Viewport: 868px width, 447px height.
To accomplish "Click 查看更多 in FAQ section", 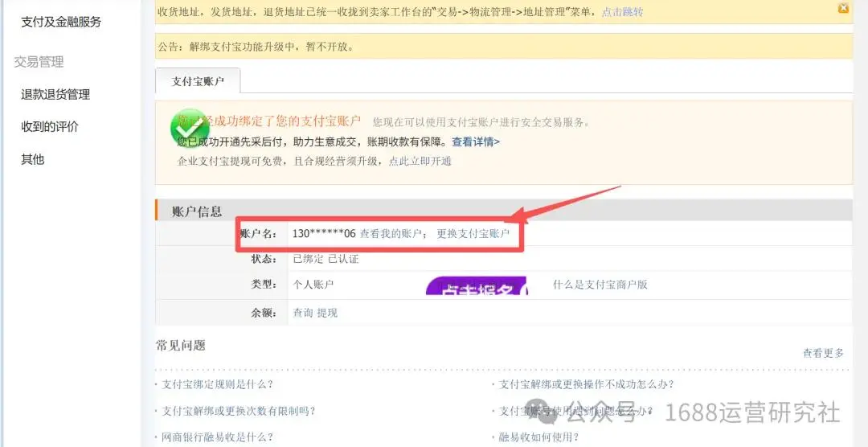I will pyautogui.click(x=824, y=353).
